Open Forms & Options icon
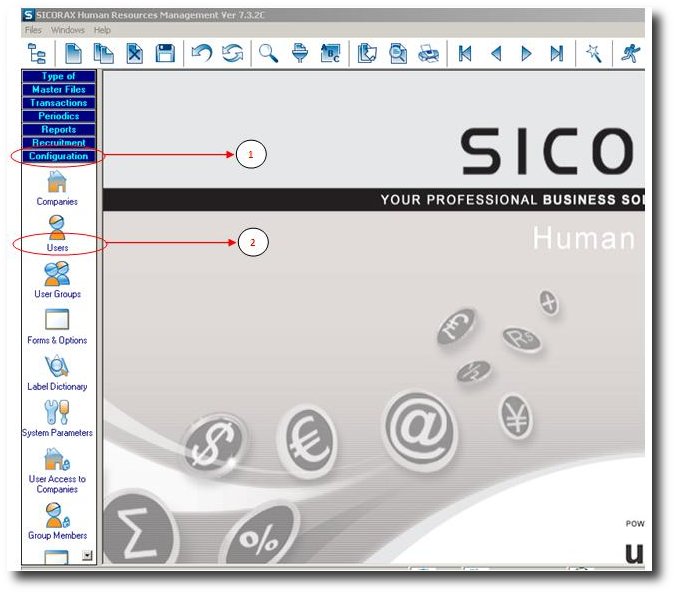 click(x=57, y=320)
